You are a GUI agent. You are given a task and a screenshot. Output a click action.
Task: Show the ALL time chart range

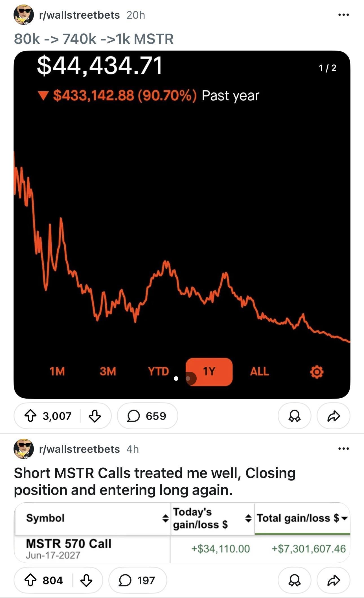pos(259,371)
